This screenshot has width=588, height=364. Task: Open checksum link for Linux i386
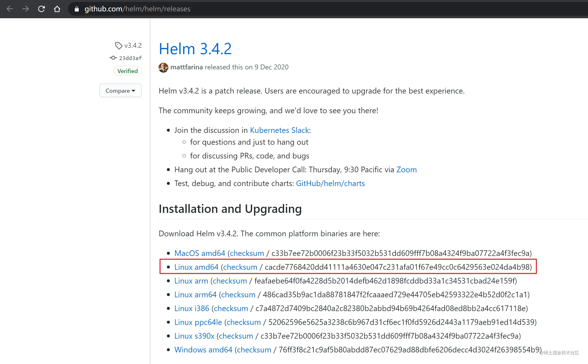point(231,308)
